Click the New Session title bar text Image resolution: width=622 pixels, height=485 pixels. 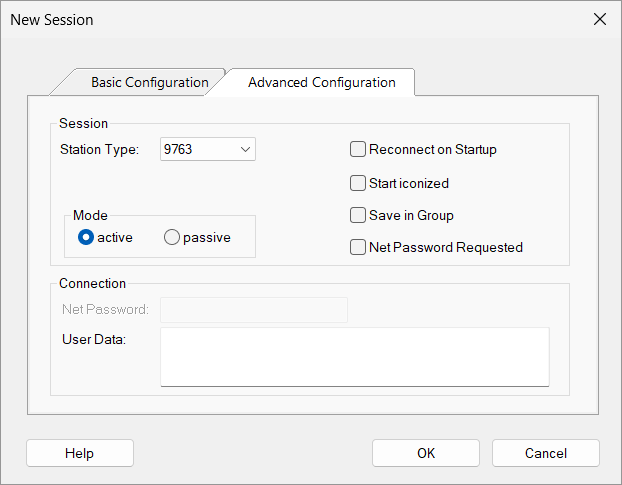52,19
